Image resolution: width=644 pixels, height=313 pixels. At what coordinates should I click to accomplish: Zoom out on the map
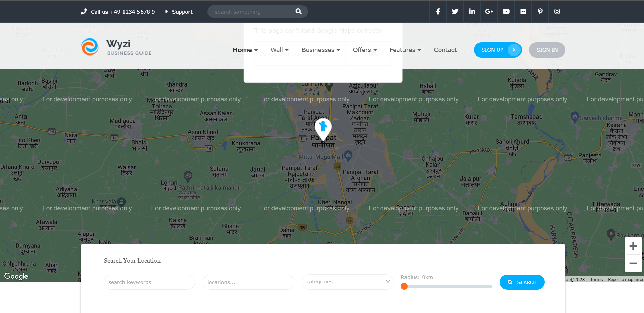click(x=633, y=263)
